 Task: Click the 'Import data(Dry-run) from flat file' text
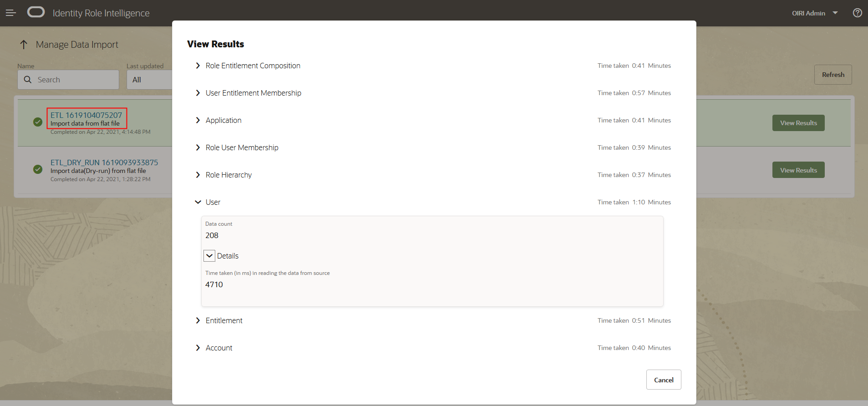coord(98,171)
